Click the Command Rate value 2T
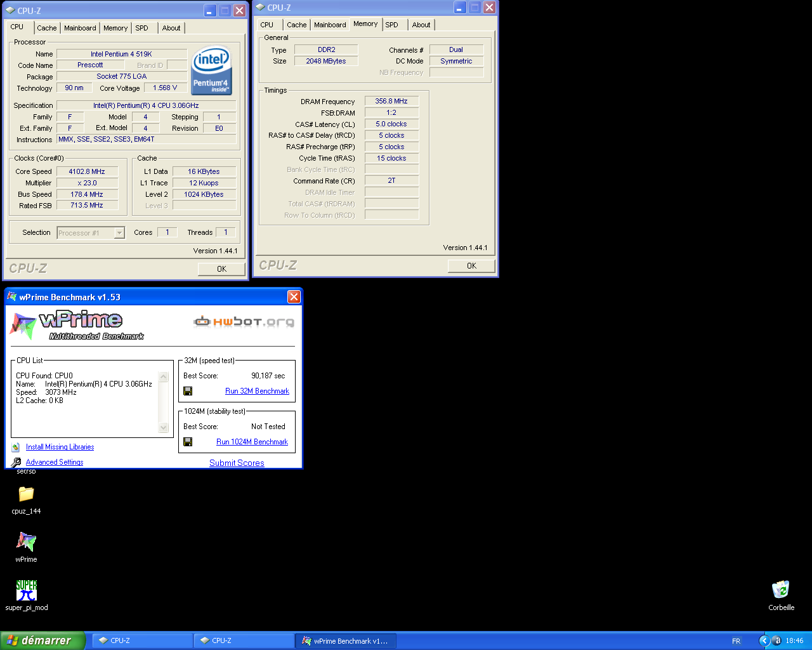This screenshot has width=812, height=650. pyautogui.click(x=391, y=180)
